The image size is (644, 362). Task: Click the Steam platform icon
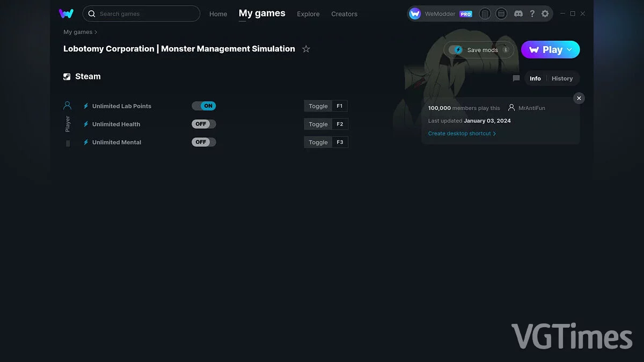click(67, 77)
